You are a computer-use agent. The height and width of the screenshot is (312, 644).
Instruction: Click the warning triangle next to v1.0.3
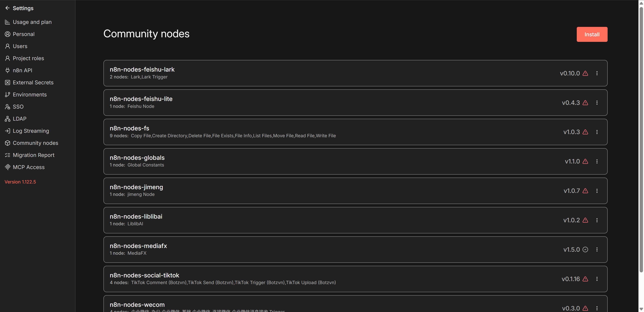(585, 132)
